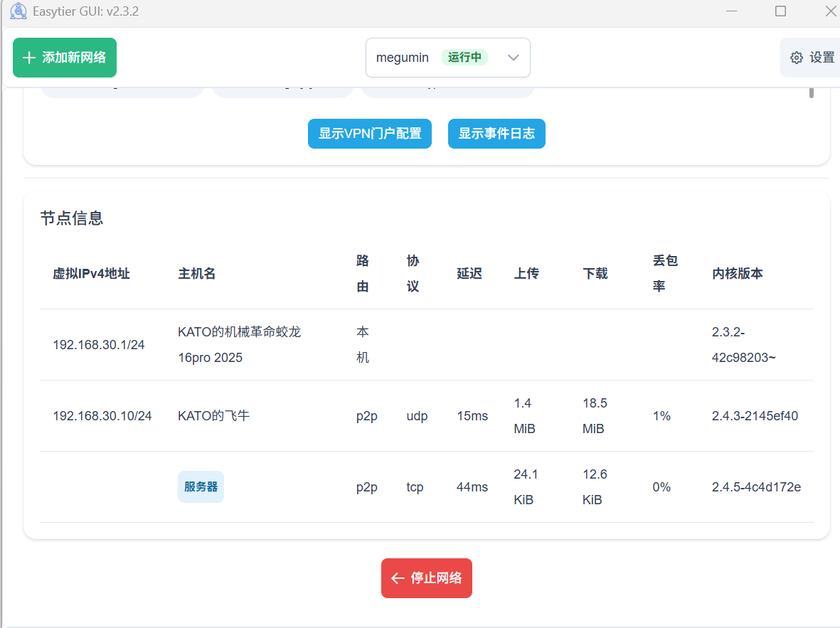Select the KATO的飞牛 hostname row
840x628 pixels.
click(x=213, y=416)
